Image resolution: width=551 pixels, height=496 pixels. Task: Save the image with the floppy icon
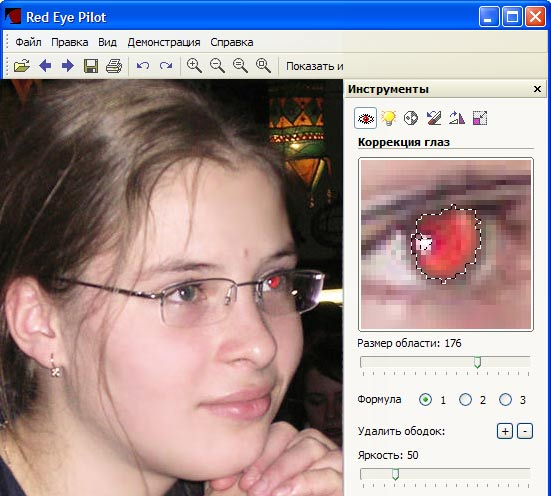point(91,66)
